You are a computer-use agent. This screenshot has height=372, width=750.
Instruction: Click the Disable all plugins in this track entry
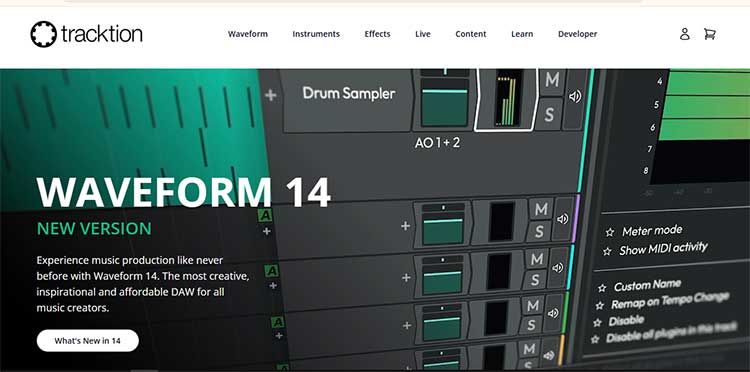(671, 333)
